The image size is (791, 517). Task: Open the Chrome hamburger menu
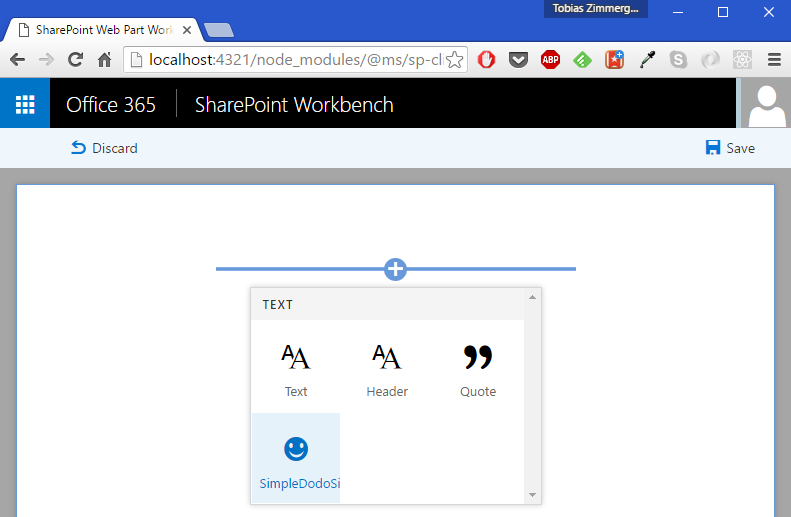pyautogui.click(x=774, y=60)
